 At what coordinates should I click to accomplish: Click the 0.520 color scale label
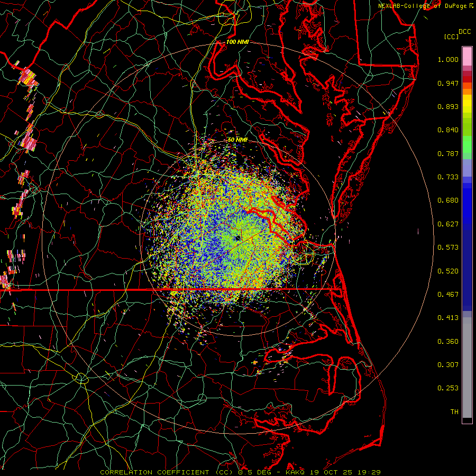tap(448, 271)
